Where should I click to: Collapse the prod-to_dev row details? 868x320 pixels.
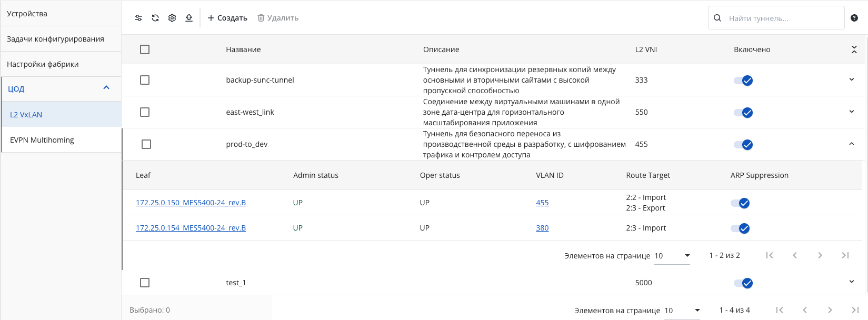pyautogui.click(x=852, y=144)
